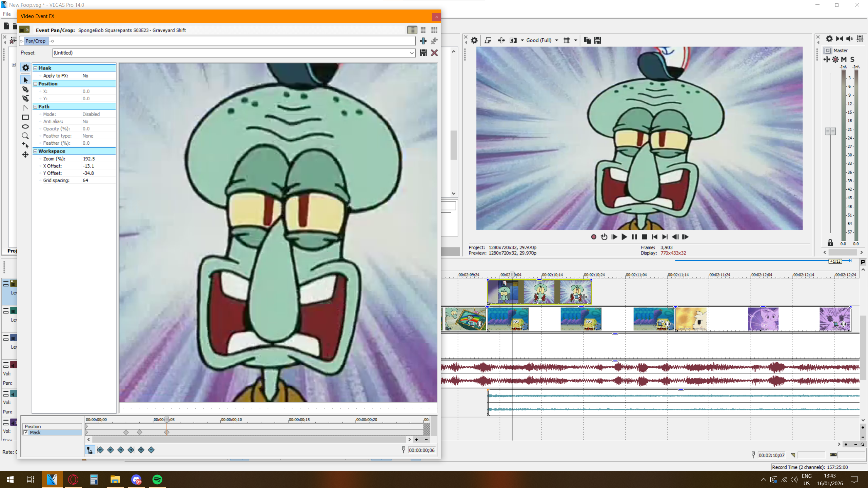Choose the rectangle mask creation tool

point(25,117)
